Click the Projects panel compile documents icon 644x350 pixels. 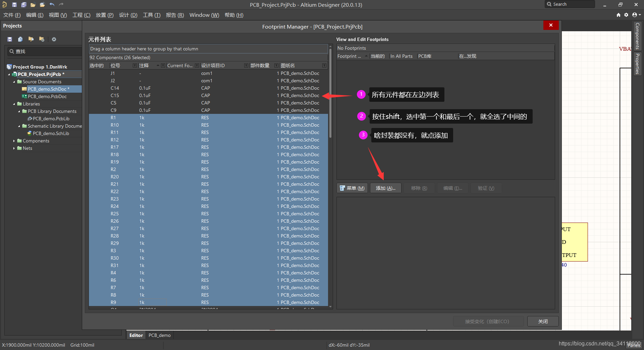20,39
